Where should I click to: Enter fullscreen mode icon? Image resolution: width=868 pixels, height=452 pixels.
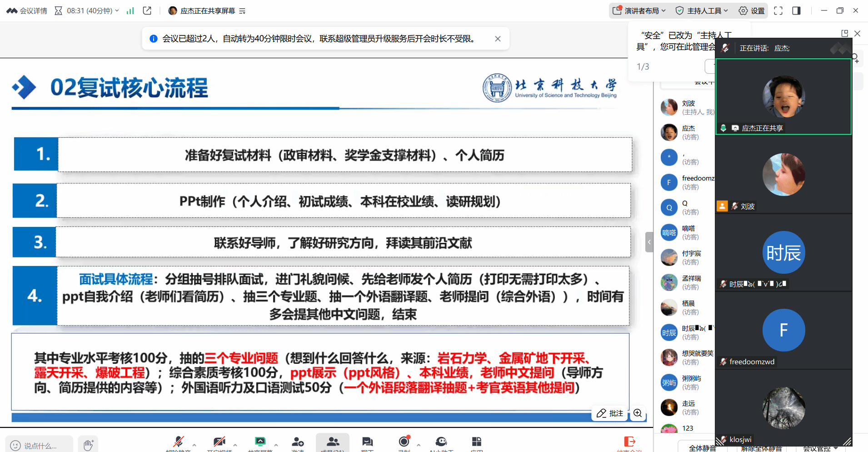tap(778, 10)
